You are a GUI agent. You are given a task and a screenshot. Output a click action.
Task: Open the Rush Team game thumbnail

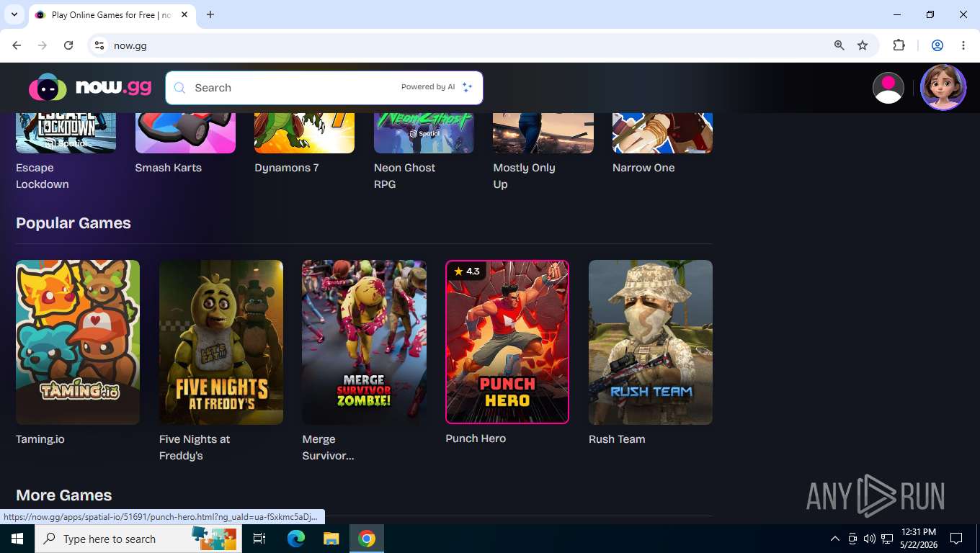[651, 342]
